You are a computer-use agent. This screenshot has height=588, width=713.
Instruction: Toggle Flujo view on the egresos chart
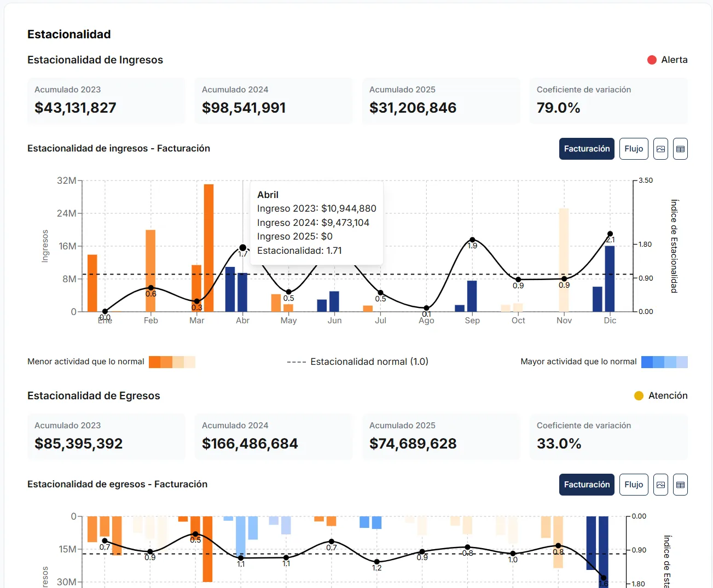pyautogui.click(x=633, y=485)
